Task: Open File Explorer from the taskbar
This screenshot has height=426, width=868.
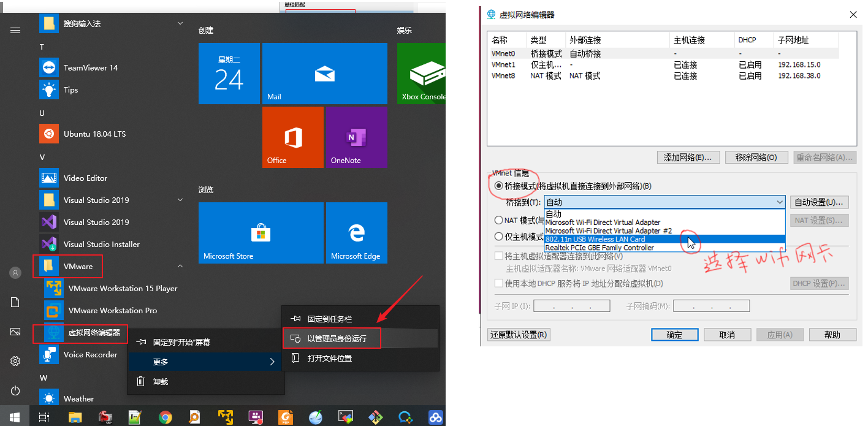Action: coord(75,417)
